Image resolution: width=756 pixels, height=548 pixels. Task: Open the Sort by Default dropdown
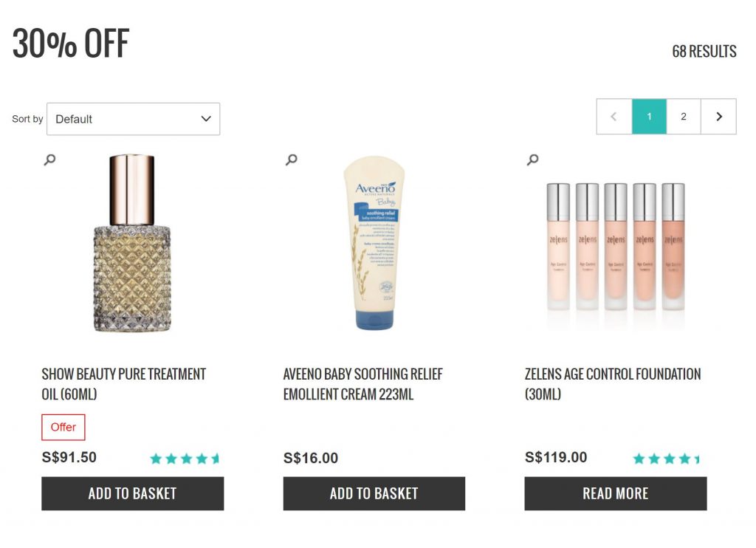click(133, 119)
